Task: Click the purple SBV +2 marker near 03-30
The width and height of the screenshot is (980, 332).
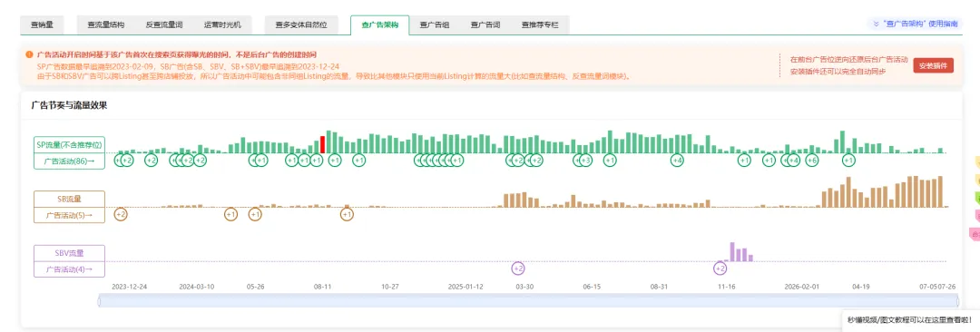Action: pos(518,269)
